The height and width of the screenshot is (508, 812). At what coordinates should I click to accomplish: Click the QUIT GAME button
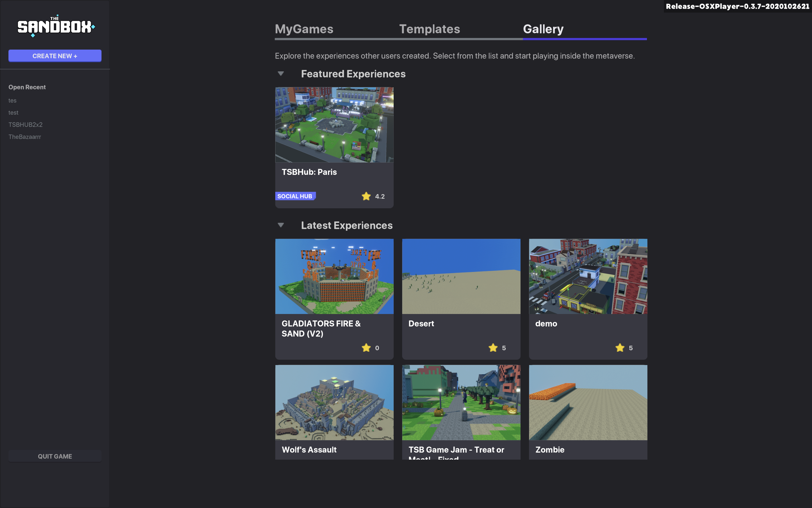55,456
